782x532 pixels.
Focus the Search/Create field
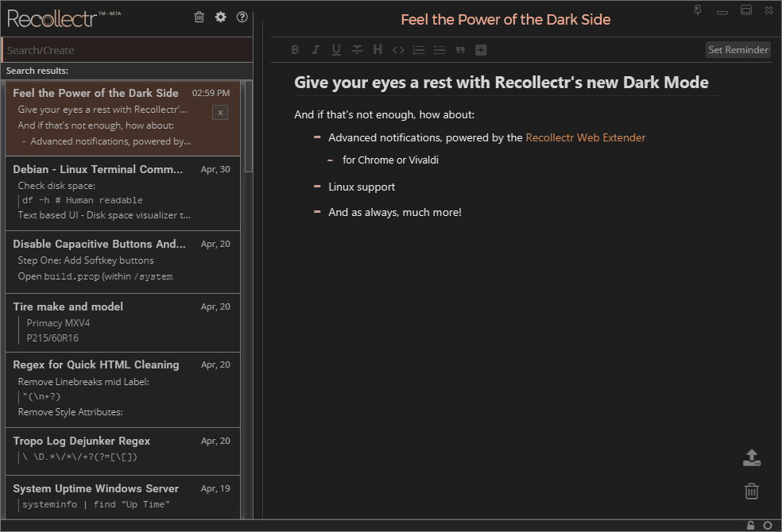point(127,50)
